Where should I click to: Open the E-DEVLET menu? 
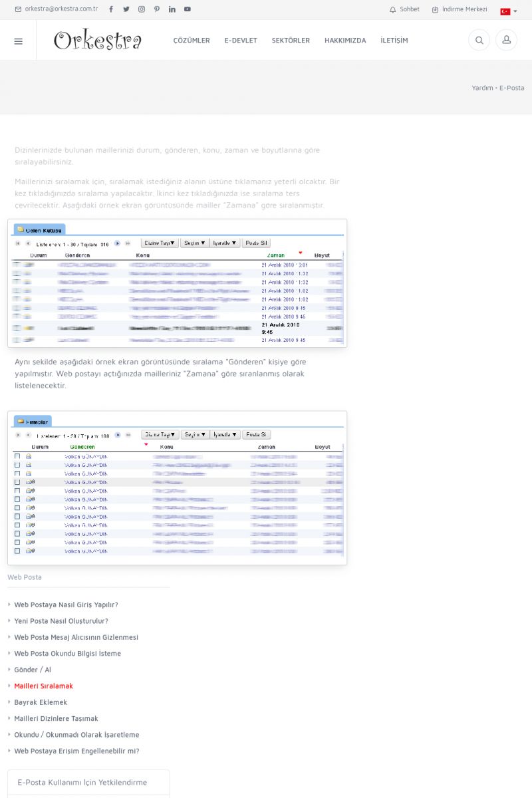[241, 41]
